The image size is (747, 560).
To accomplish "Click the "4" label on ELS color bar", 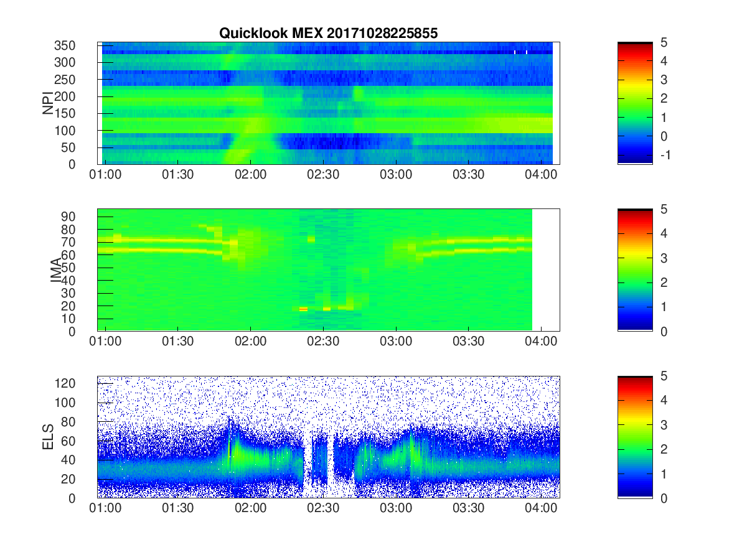I will click(663, 401).
